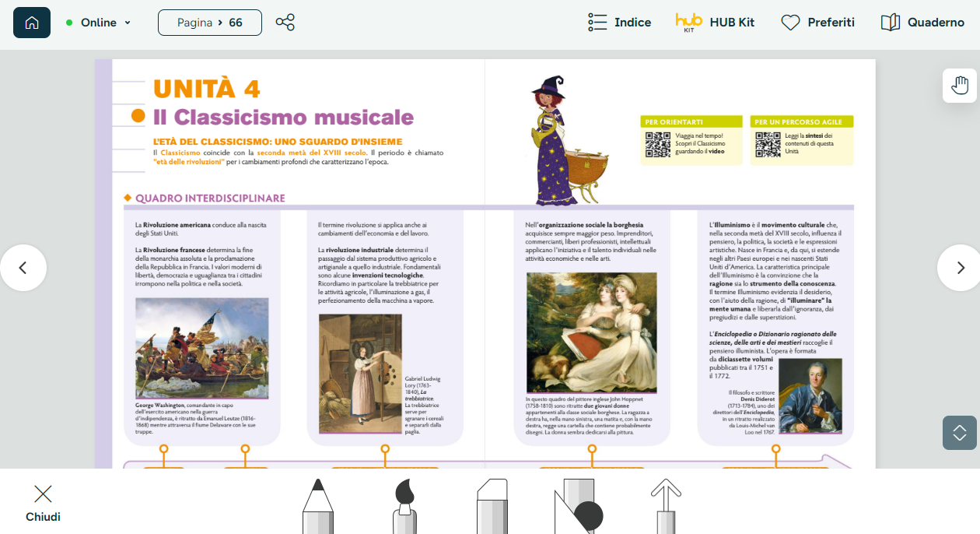Go to the next page arrow

[x=960, y=268]
